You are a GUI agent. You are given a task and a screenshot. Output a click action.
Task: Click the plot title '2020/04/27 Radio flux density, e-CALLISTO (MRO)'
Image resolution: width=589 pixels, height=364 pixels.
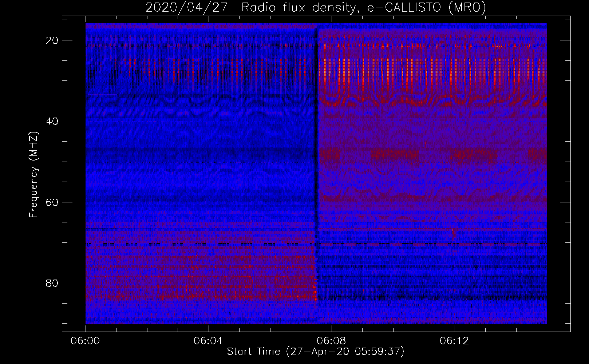tap(316, 8)
